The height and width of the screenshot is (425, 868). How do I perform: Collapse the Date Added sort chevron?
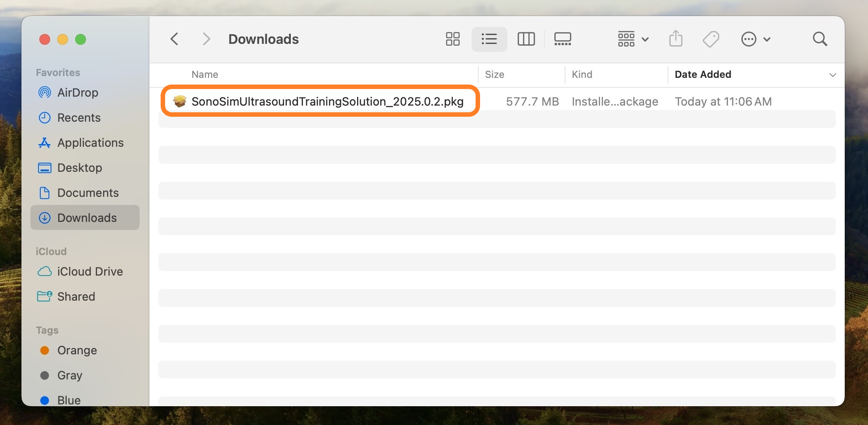(833, 75)
